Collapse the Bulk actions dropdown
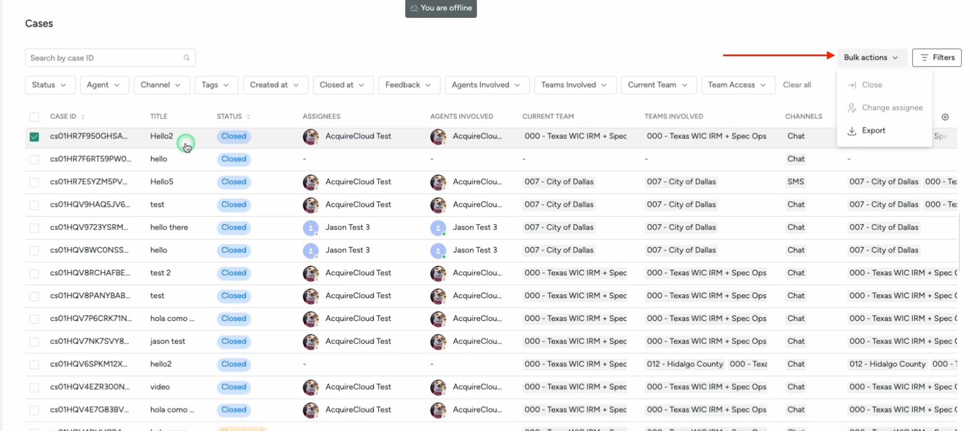980x431 pixels. tap(872, 58)
